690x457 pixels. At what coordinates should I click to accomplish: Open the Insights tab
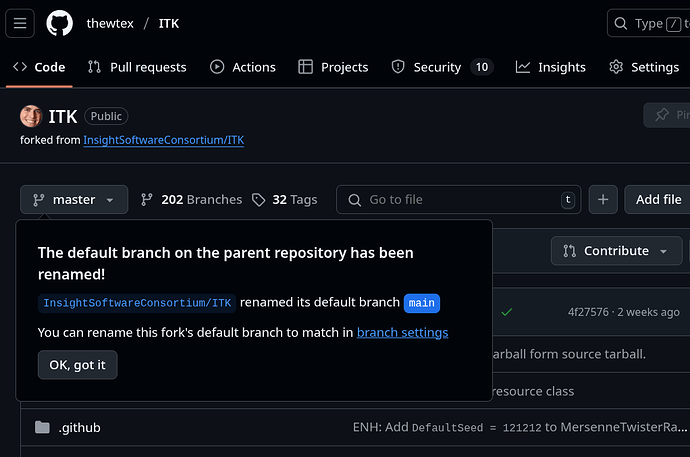pyautogui.click(x=551, y=67)
